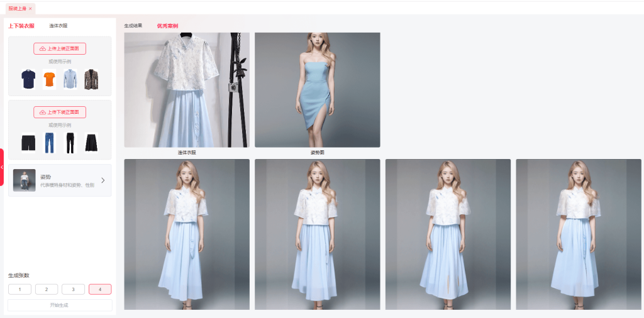This screenshot has width=644, height=318.
Task: Select the black trousers example
Action: [x=70, y=143]
